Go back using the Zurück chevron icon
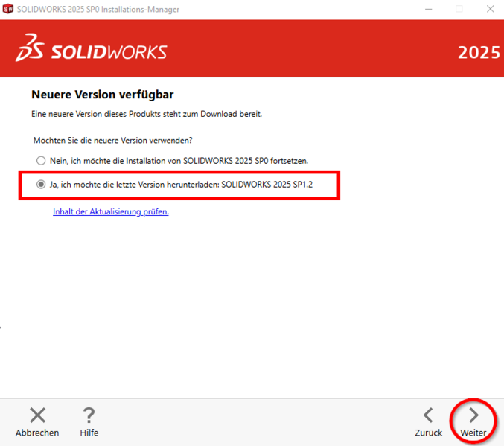This screenshot has width=504, height=446. tap(428, 415)
